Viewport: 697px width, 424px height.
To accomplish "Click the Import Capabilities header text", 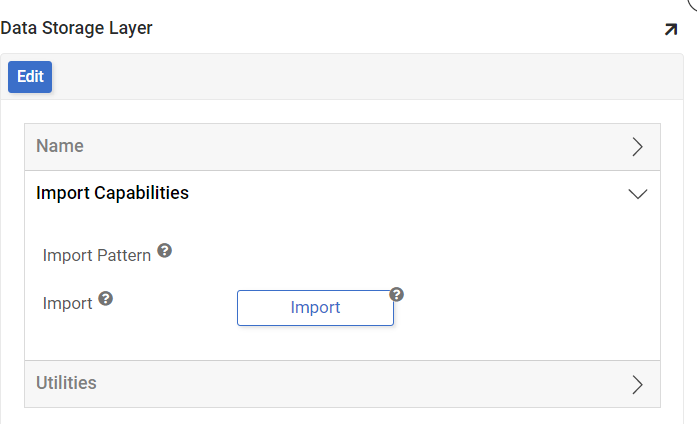I will click(112, 193).
